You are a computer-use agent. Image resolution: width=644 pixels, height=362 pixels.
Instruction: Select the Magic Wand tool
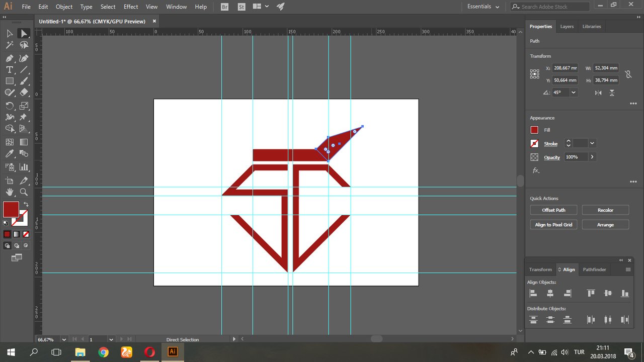pos(10,45)
